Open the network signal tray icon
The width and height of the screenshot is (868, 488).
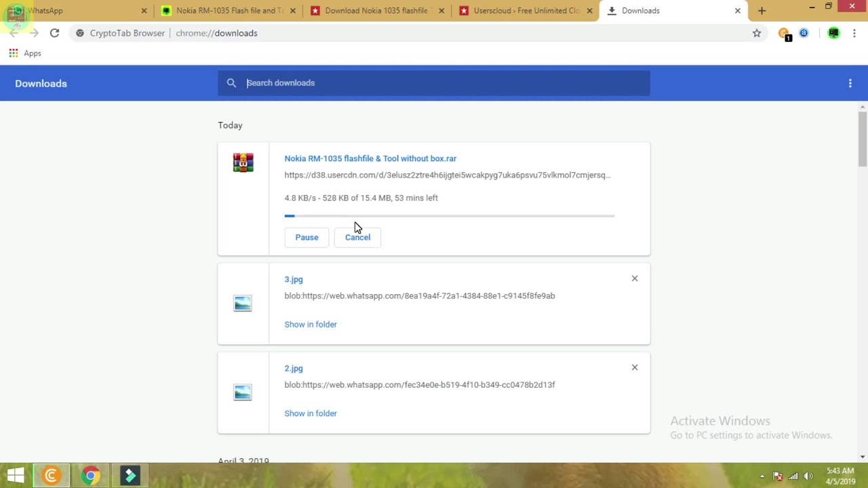(793, 476)
